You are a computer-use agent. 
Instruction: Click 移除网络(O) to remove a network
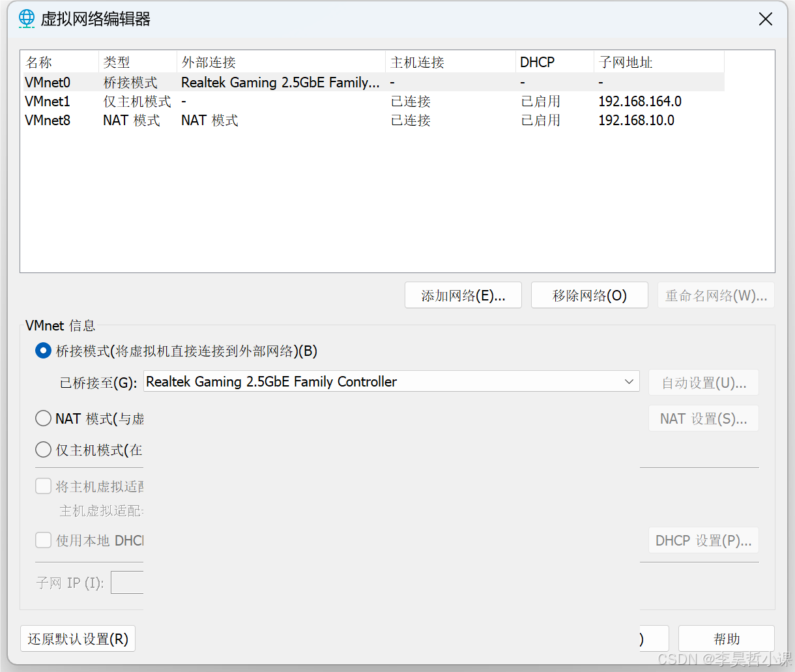click(589, 295)
